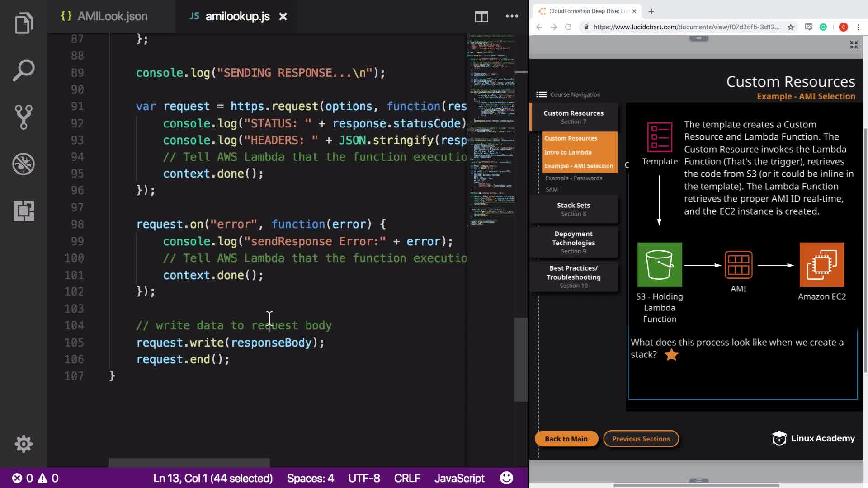
Task: Click the Previous Sections button
Action: [x=641, y=439]
